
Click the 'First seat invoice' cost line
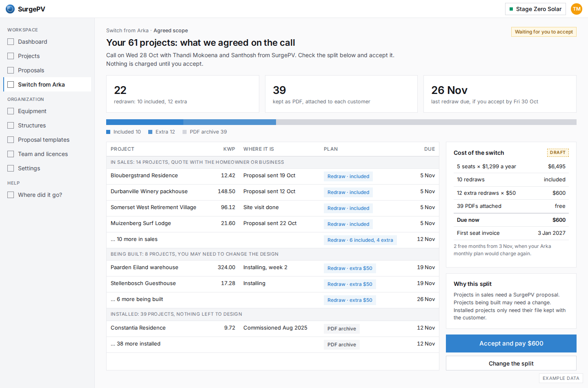(511, 233)
